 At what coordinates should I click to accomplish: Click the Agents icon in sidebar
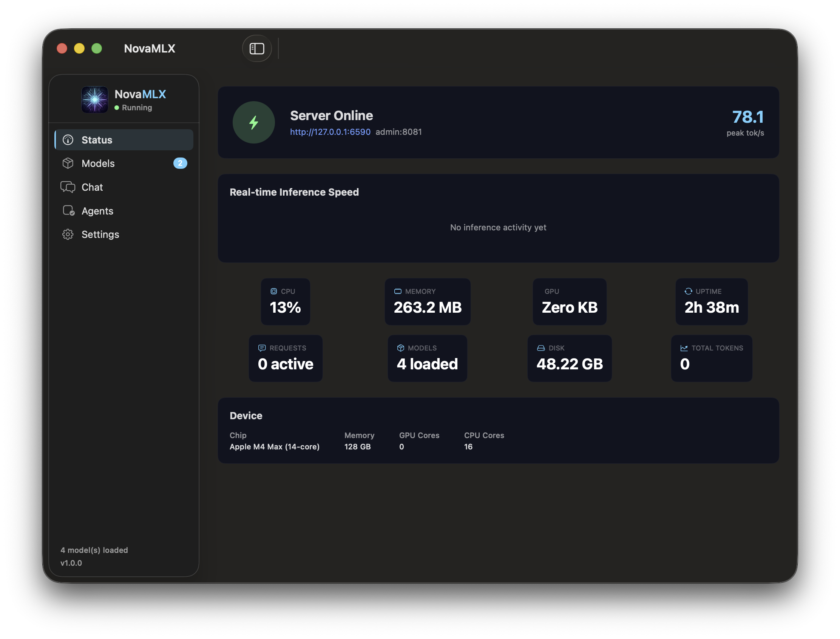68,211
